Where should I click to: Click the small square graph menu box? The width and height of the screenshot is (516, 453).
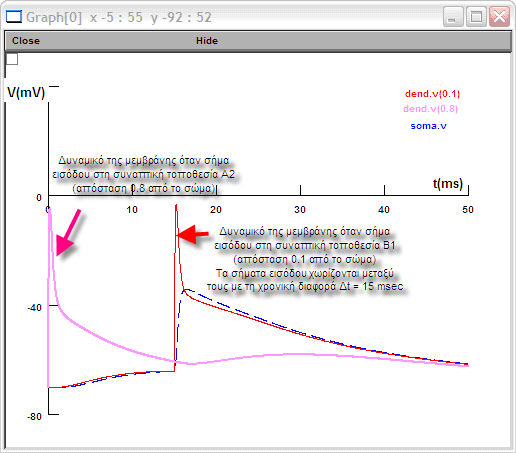[x=12, y=59]
